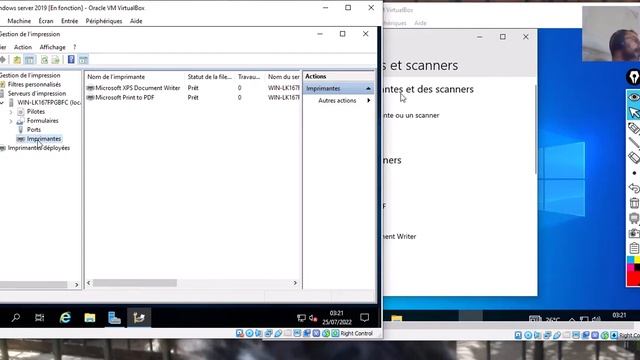Open File Explorer from the server taskbar

coord(90,317)
